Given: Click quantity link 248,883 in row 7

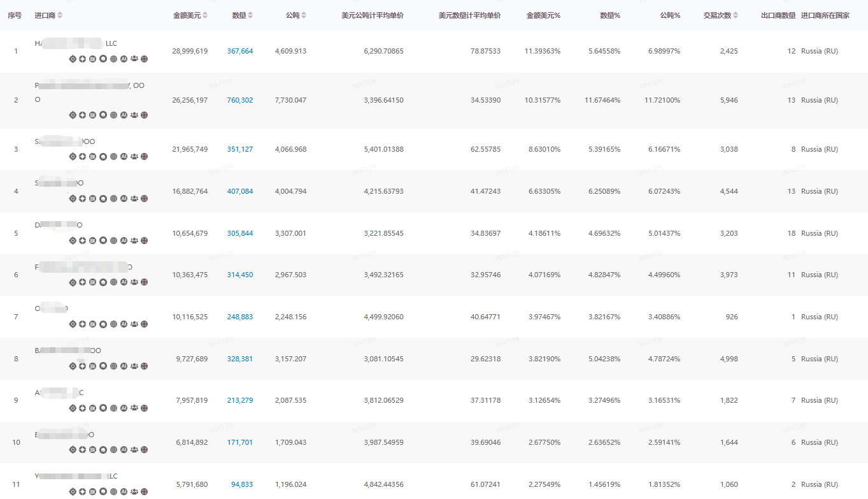Looking at the screenshot, I should 239,317.
